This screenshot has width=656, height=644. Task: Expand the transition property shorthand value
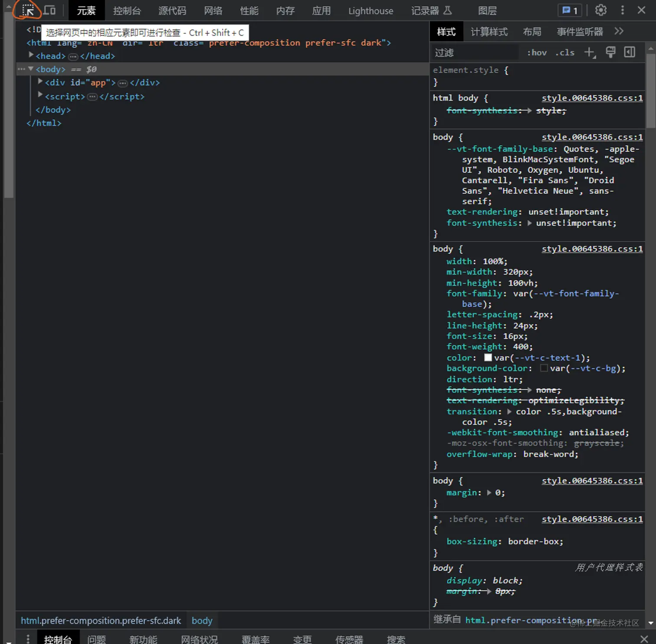pyautogui.click(x=509, y=412)
